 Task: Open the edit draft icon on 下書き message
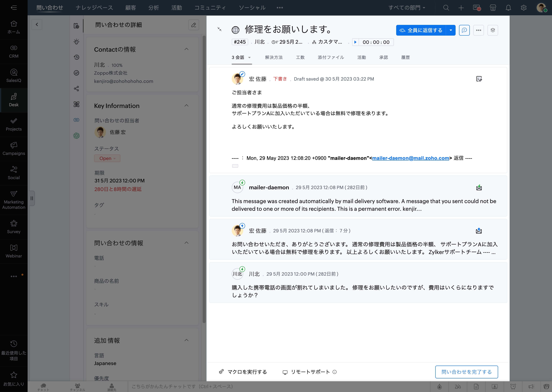tap(479, 79)
